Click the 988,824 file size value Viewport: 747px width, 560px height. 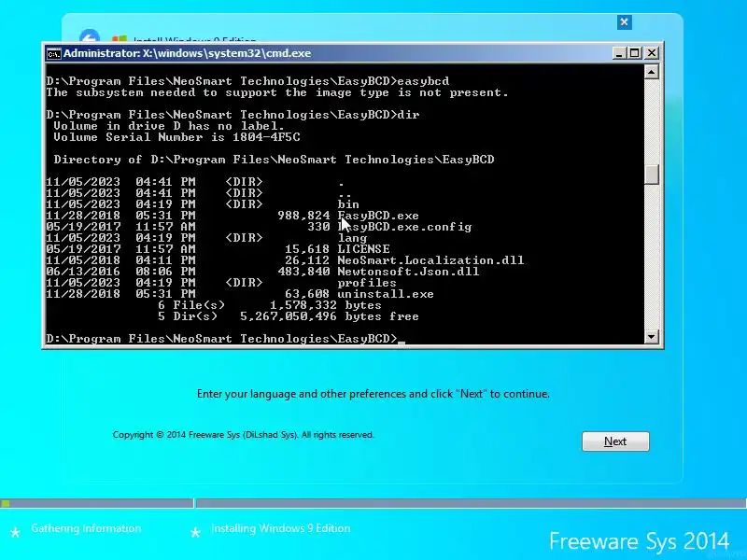pyautogui.click(x=304, y=216)
